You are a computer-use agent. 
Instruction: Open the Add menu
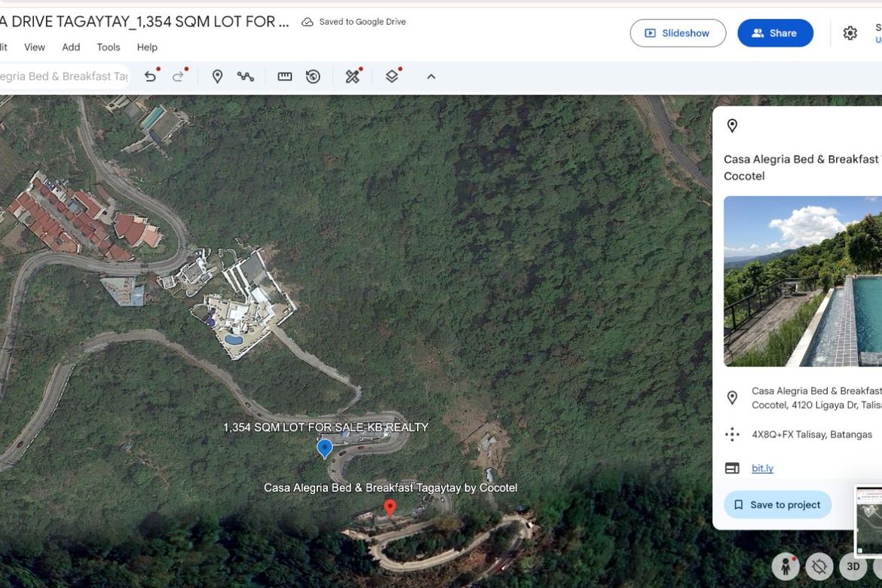click(71, 47)
